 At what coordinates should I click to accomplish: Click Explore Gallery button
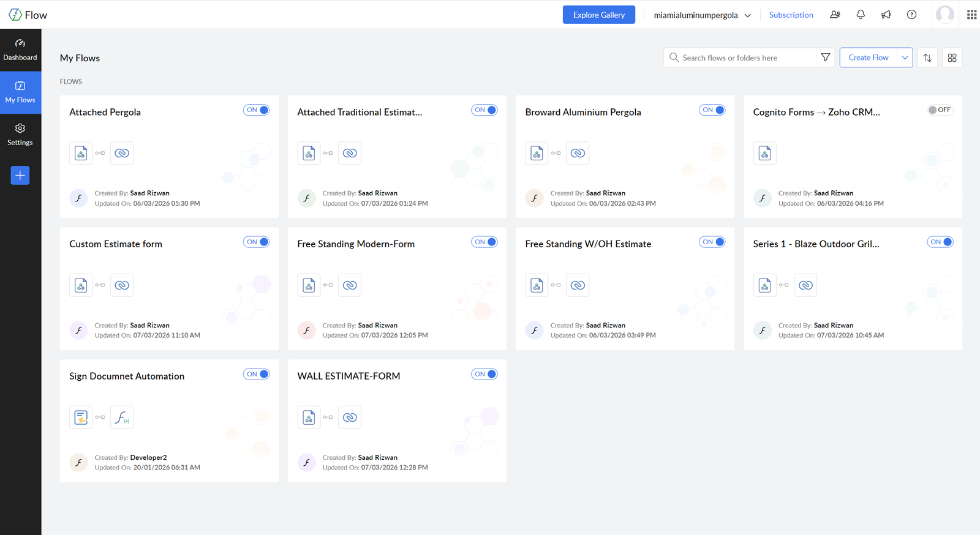pyautogui.click(x=599, y=15)
